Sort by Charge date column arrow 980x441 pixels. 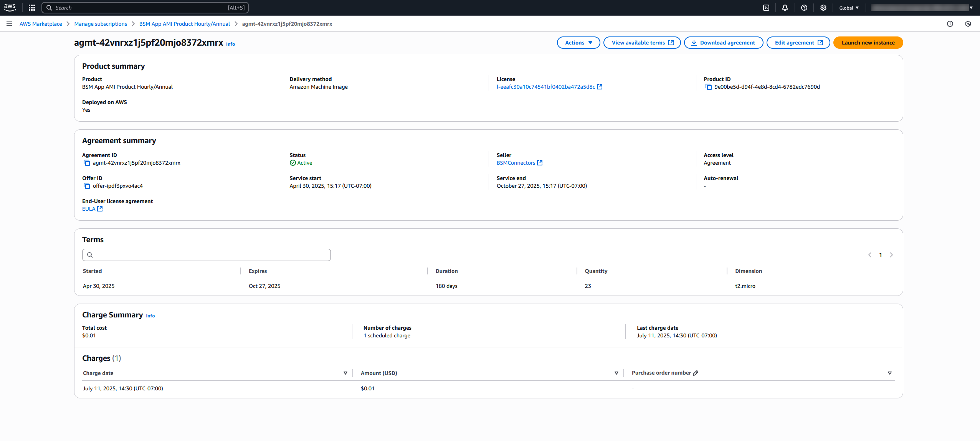345,373
